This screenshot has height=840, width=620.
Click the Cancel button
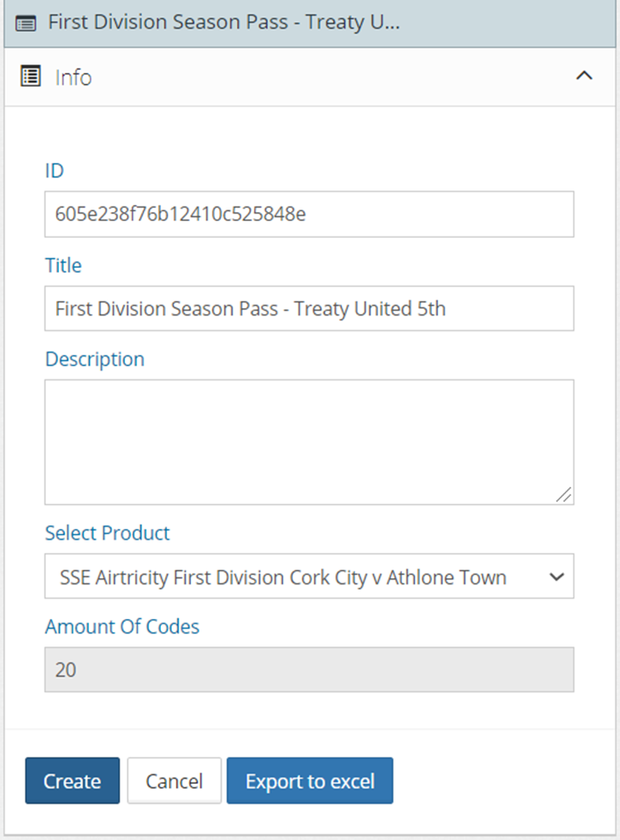tap(174, 781)
